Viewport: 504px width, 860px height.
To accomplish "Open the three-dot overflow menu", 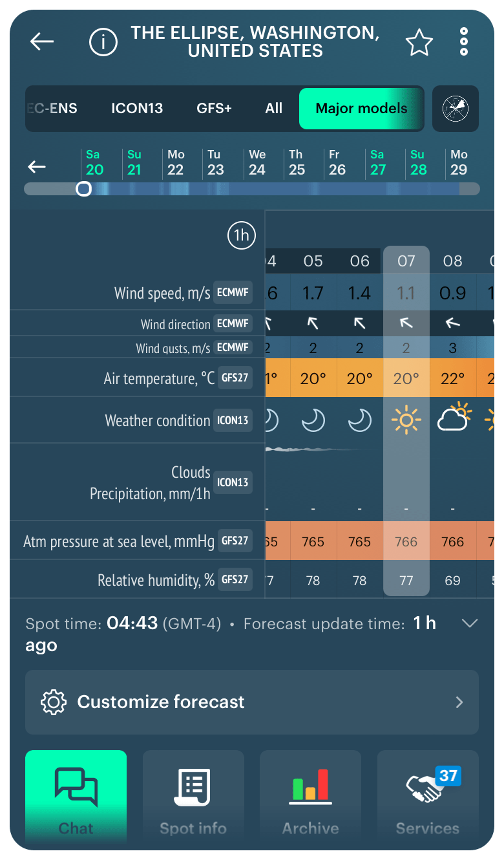I will click(463, 42).
